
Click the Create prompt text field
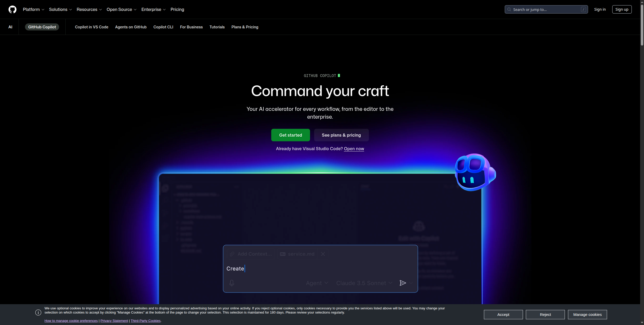320,269
